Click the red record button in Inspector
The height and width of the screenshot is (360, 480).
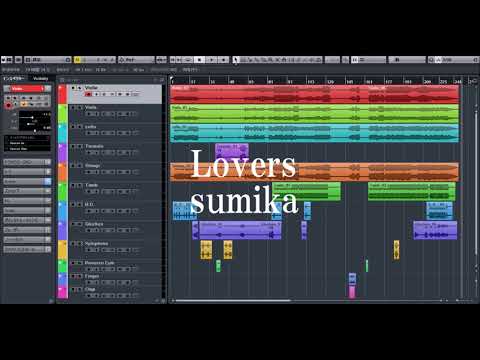tap(8, 106)
